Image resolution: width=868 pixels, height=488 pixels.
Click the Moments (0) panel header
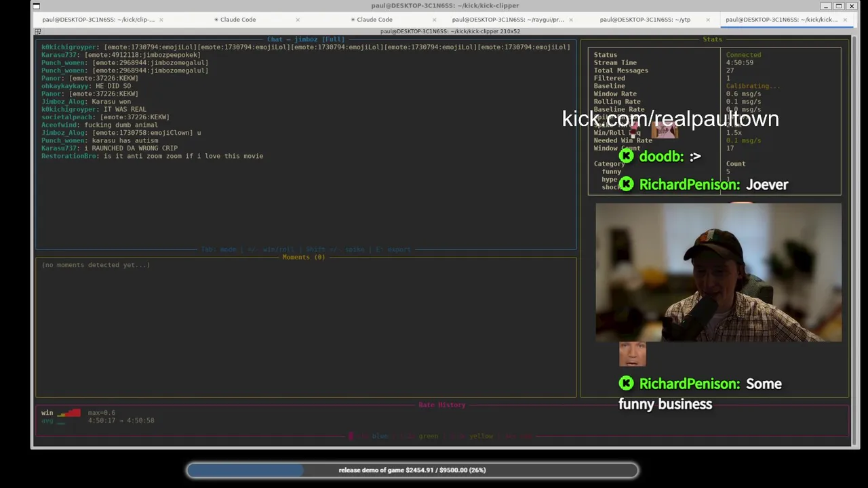point(304,257)
